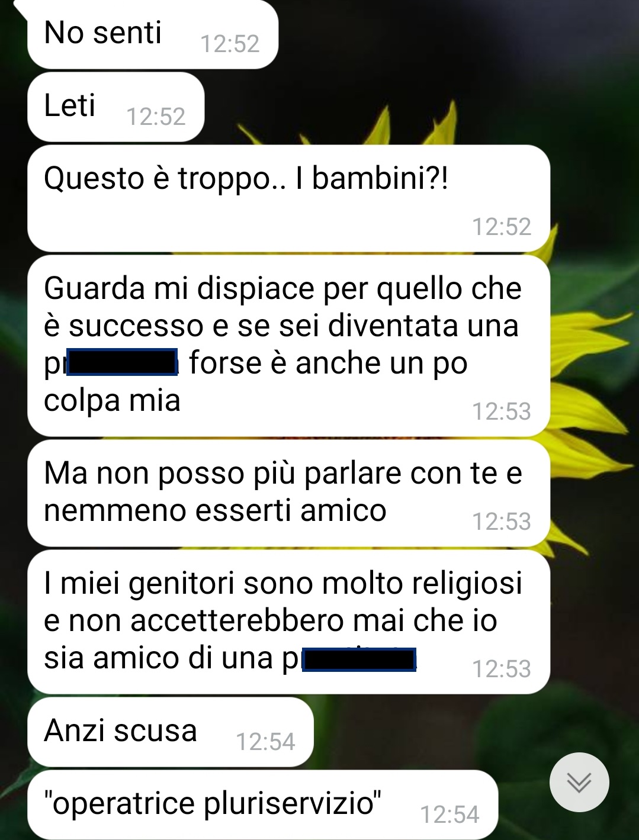Image resolution: width=639 pixels, height=840 pixels.
Task: Jump to latest messages with double-chevron button
Action: (x=579, y=782)
